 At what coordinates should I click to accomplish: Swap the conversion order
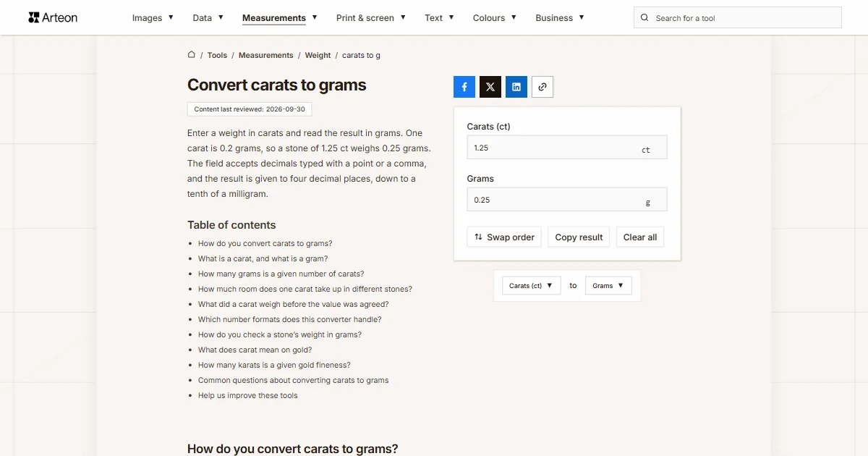pos(504,237)
